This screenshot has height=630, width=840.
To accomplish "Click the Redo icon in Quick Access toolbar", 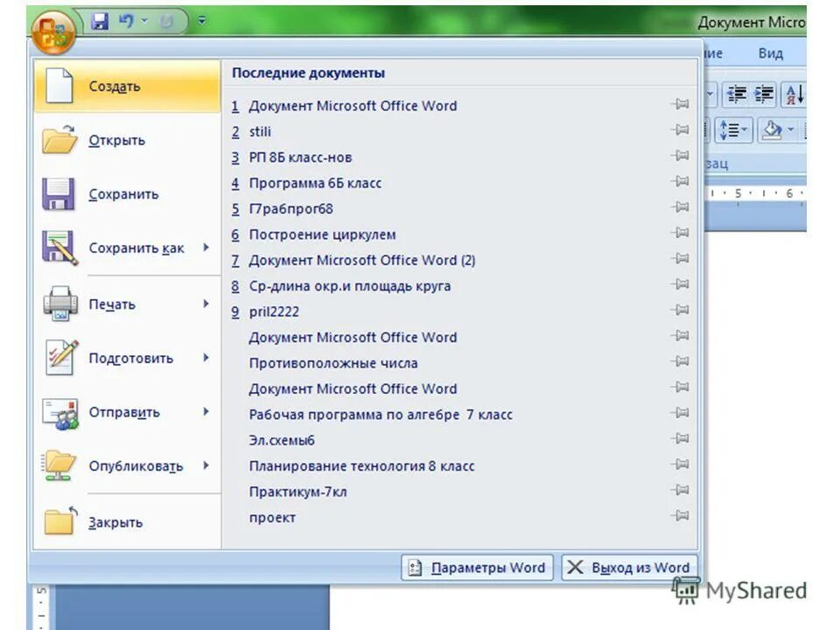I will tap(166, 21).
